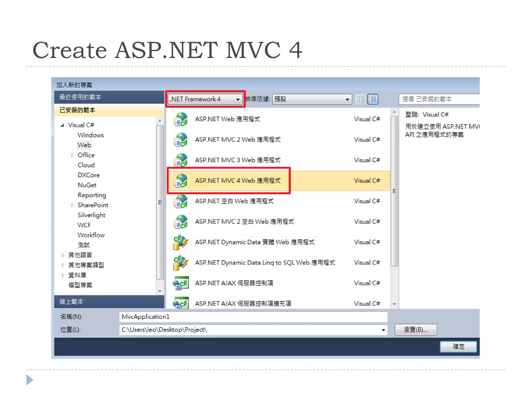The image size is (532, 399).
Task: Click the 名稱 MvcApplication1 name field
Action: tap(253, 317)
